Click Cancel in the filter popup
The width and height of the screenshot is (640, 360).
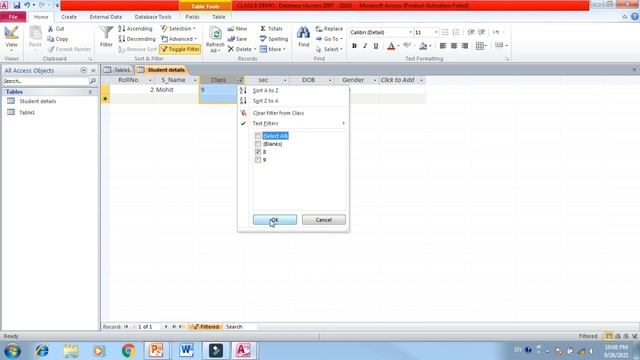(x=324, y=220)
